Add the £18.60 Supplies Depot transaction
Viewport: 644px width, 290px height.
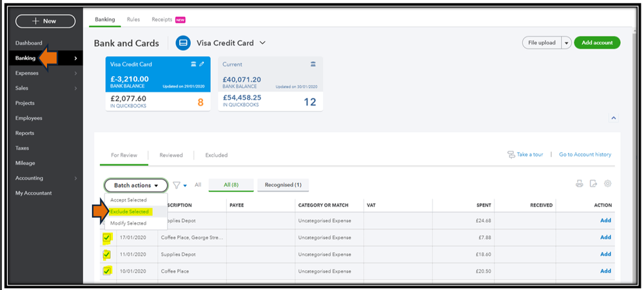[605, 255]
